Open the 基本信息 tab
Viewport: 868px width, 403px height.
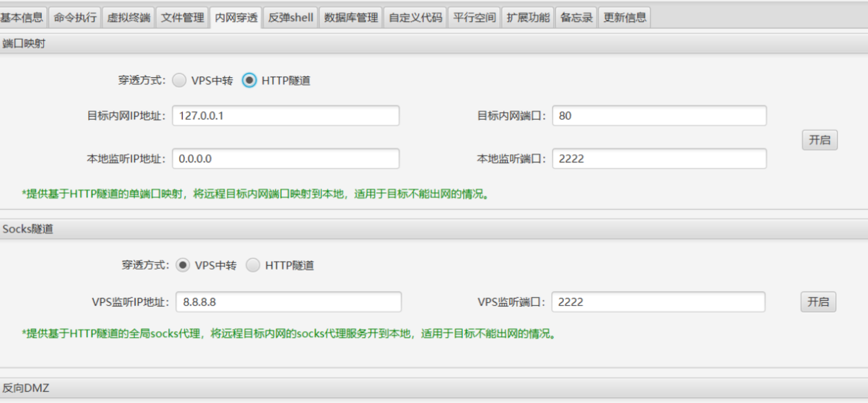(22, 17)
